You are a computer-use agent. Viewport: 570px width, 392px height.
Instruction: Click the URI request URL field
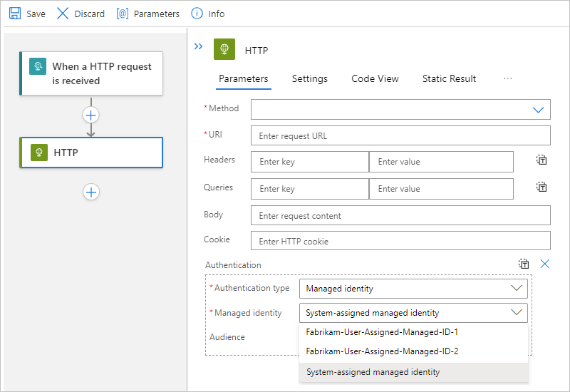[400, 135]
